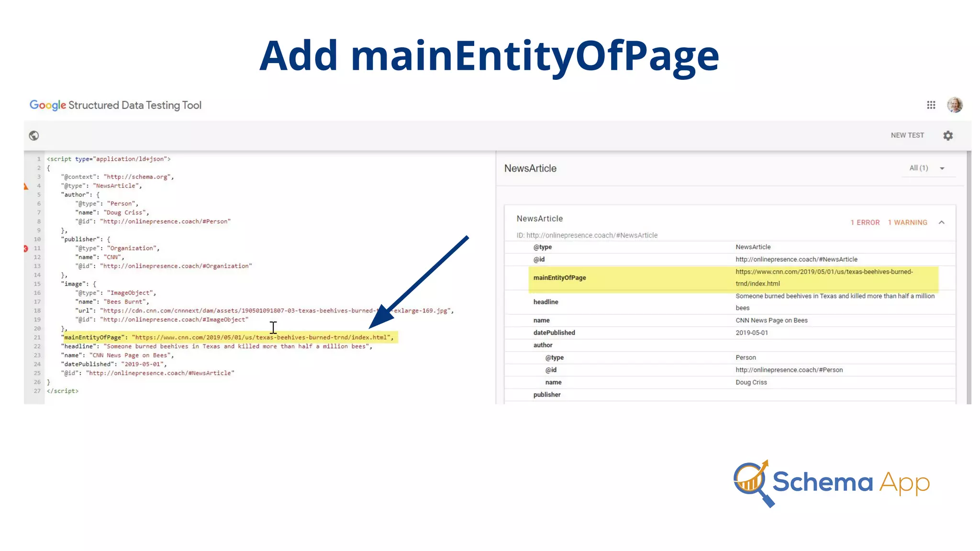Click the #ImageObject @id code line
980x551 pixels.
(x=162, y=320)
